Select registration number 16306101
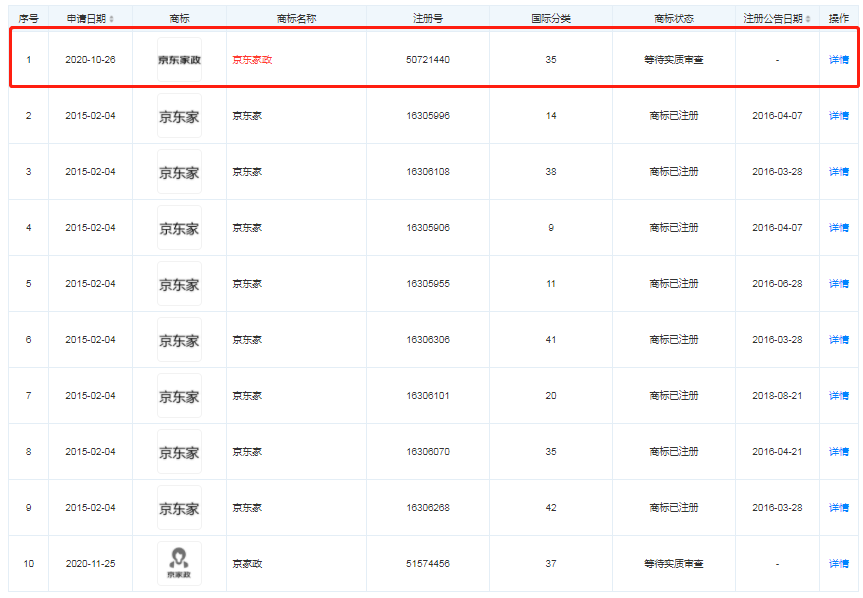This screenshot has height=598, width=863. coord(428,396)
